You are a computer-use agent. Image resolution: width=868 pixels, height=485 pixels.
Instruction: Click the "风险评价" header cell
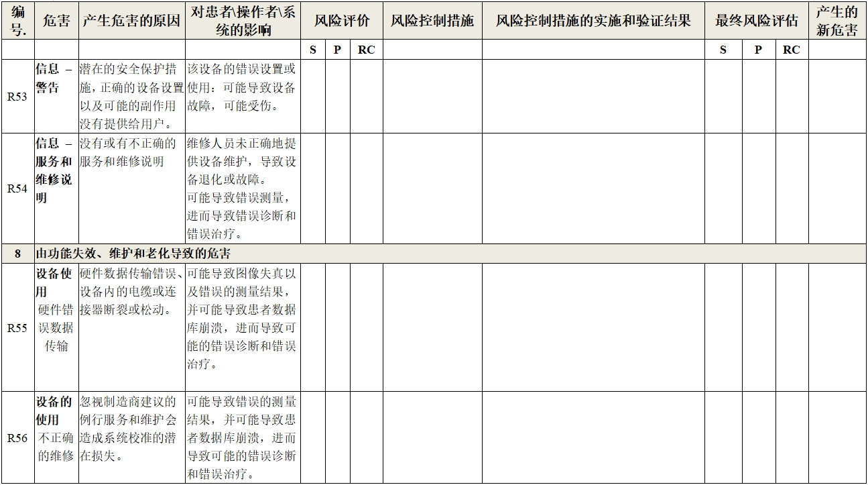[x=339, y=19]
